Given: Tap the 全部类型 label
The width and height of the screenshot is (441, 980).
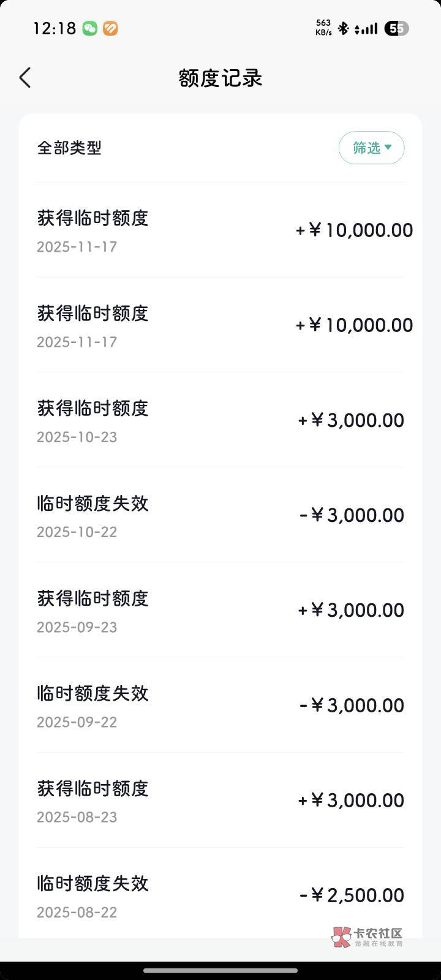Looking at the screenshot, I should coord(69,148).
